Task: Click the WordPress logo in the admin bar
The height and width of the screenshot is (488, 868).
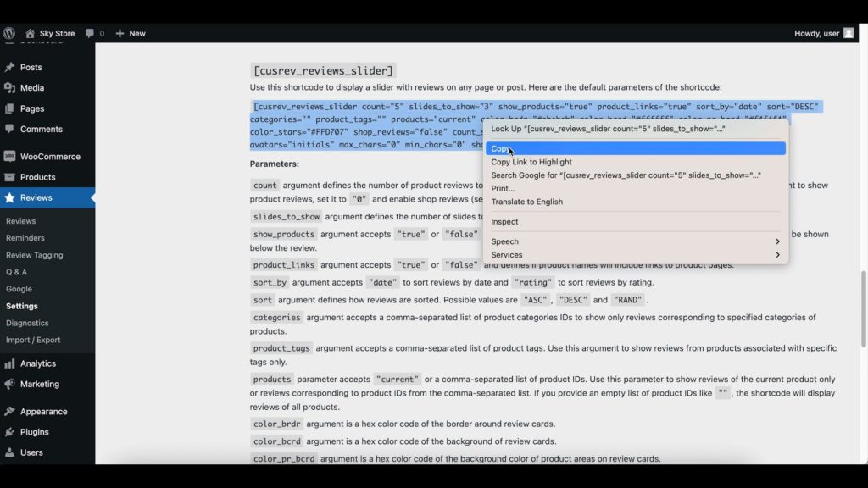Action: [9, 33]
